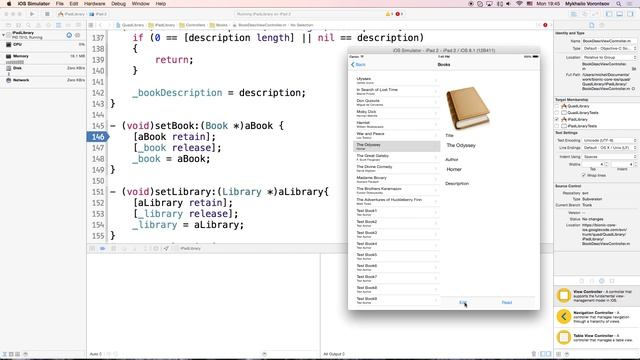Click the QuadLibrary breadcrumb in jump bar

(x=130, y=25)
